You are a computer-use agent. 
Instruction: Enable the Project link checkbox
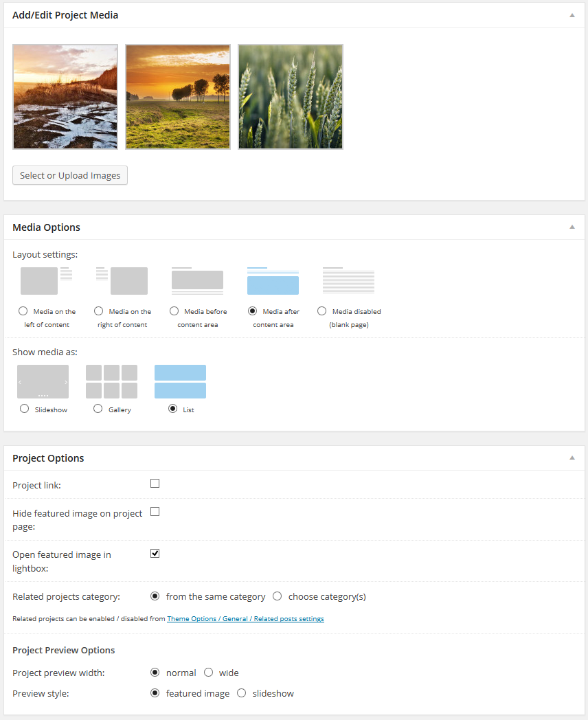tap(155, 484)
